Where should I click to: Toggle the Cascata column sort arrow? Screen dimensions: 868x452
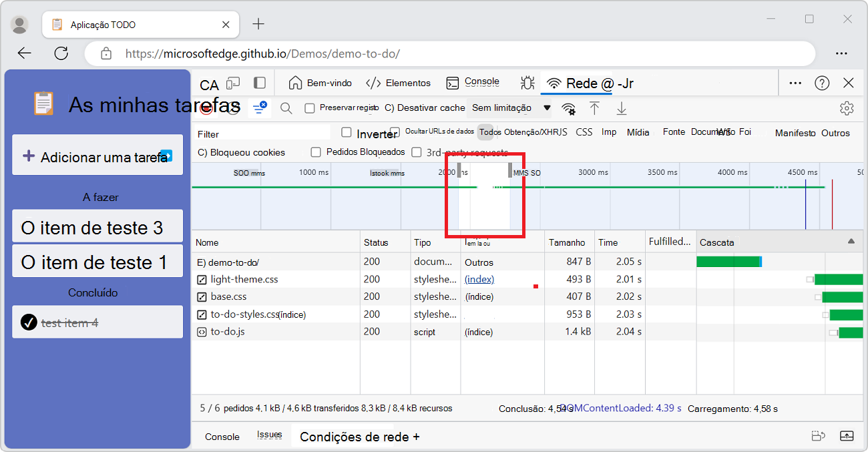click(851, 242)
